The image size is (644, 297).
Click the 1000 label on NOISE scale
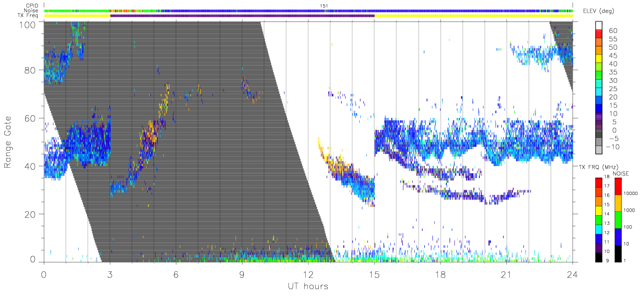[629, 210]
